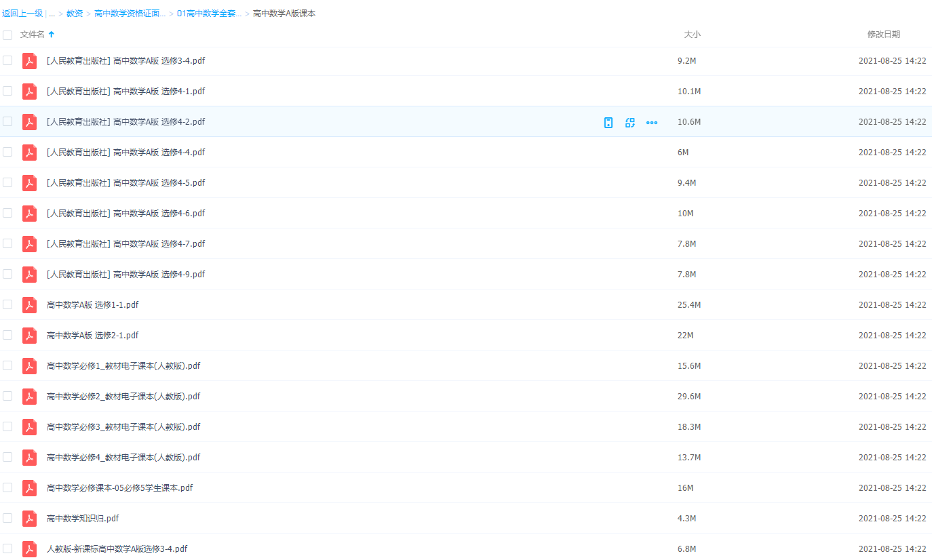Click the PDF icon of 必修5学生课本.pdf
Screen dimensions: 932x560
29,488
